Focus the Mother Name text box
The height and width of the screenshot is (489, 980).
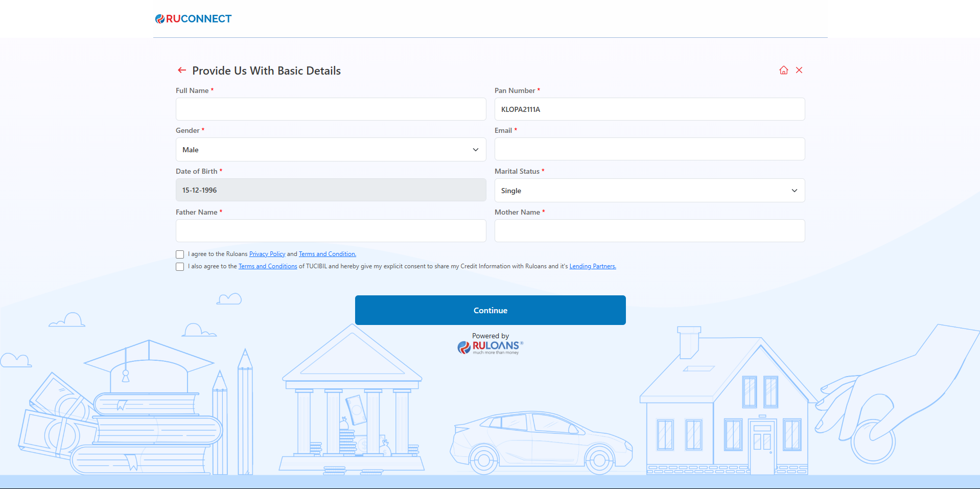point(649,231)
